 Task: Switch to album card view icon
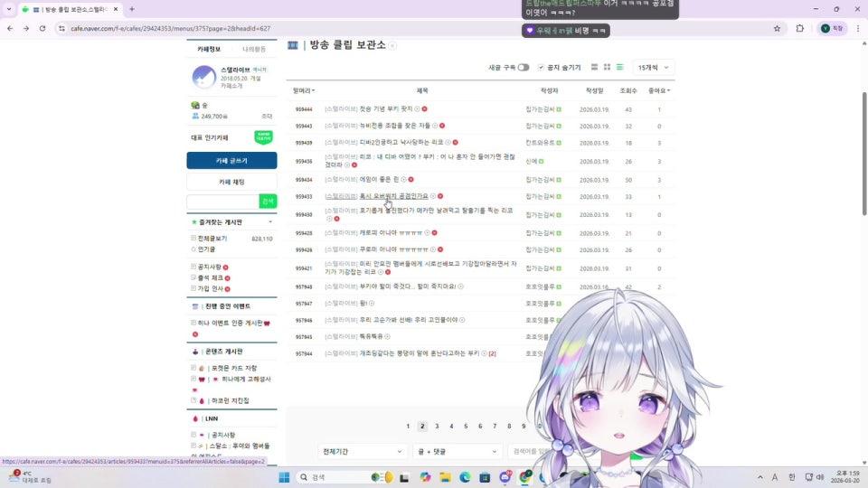607,68
